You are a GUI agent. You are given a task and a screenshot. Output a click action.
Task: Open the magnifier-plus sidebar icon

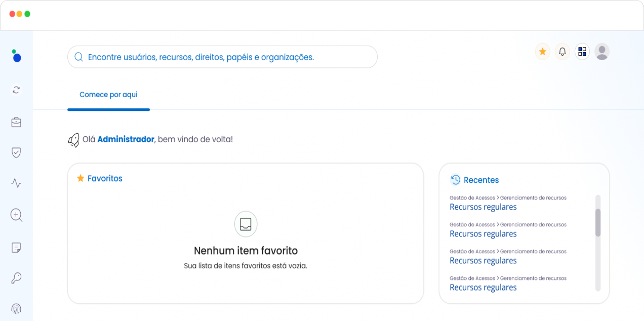(16, 215)
